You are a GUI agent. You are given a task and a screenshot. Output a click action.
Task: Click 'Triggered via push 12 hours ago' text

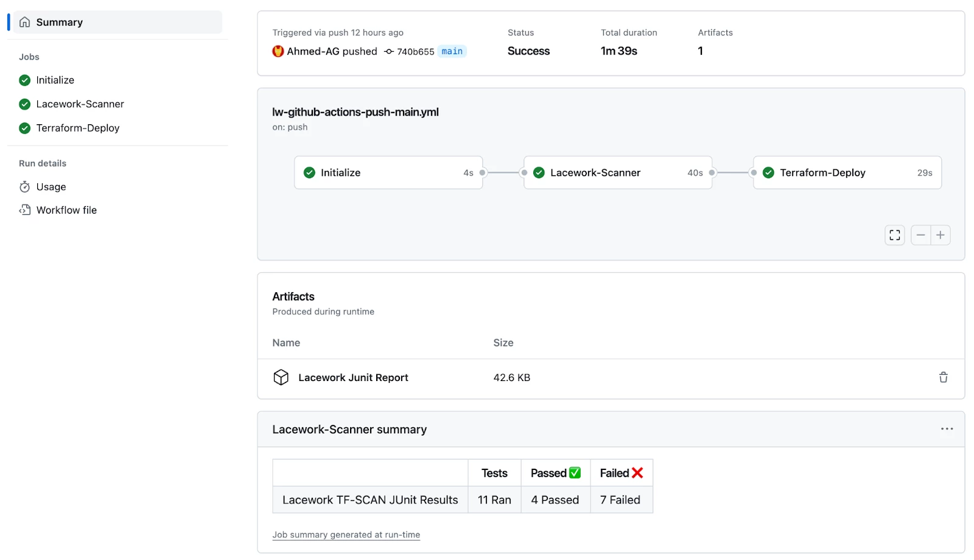[x=338, y=33]
